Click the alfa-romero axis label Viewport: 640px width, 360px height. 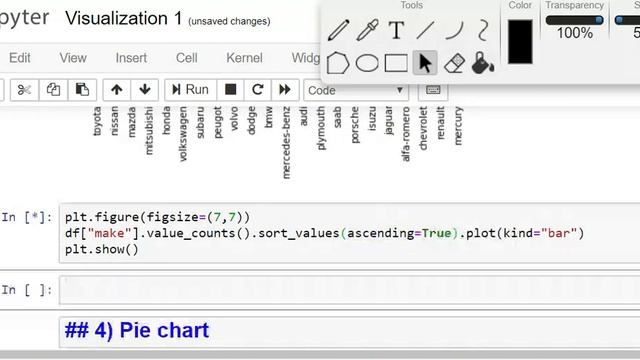tap(405, 134)
